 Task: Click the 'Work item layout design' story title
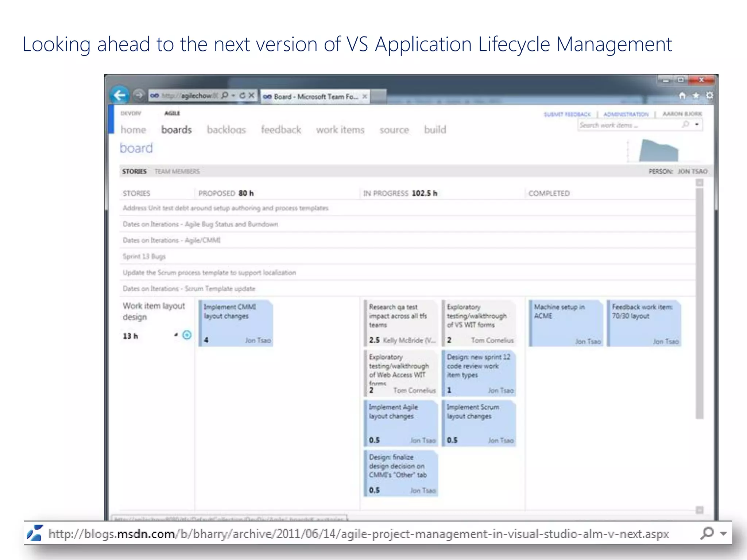[154, 311]
